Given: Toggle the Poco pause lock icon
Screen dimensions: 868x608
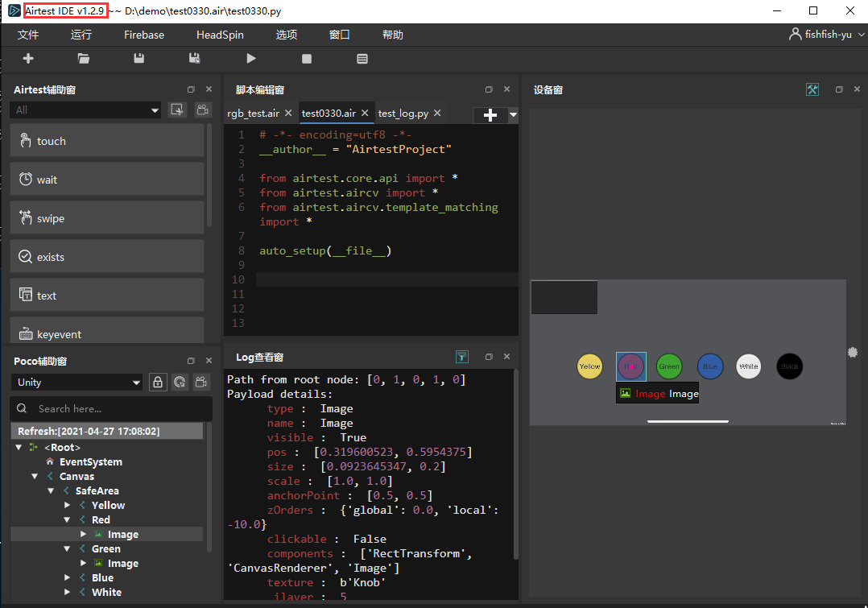Looking at the screenshot, I should (158, 382).
